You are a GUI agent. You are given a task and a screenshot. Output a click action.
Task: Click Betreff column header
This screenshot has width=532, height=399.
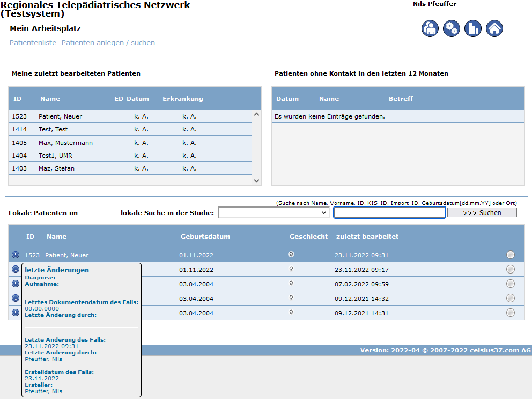401,99
